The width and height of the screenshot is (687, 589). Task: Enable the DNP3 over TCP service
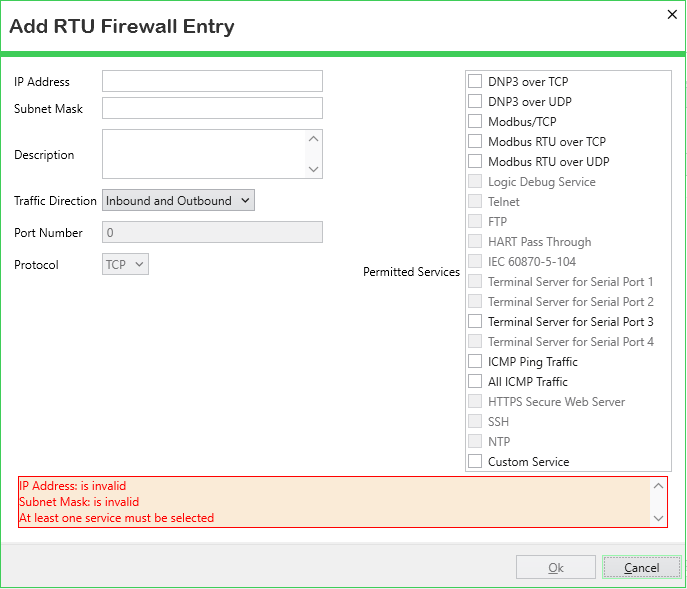click(475, 82)
